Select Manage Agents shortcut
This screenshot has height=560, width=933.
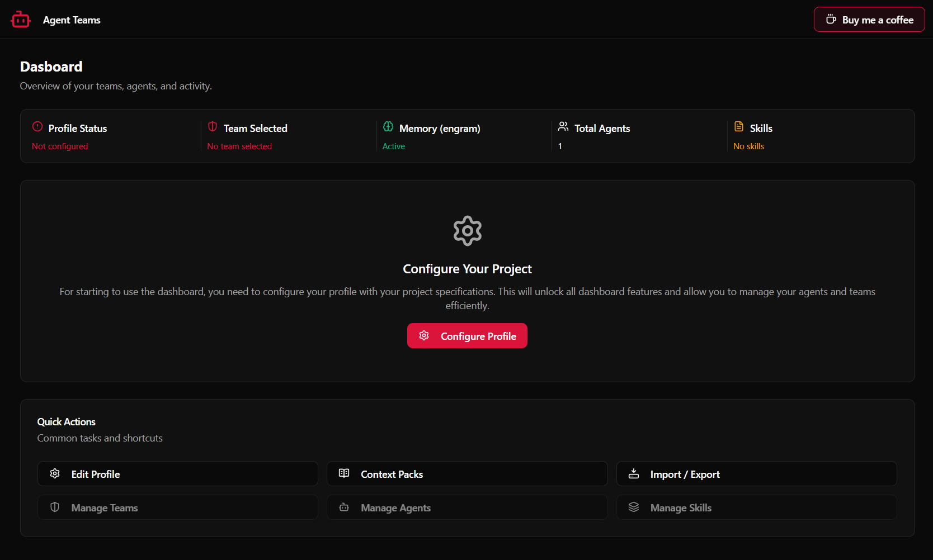coord(466,507)
